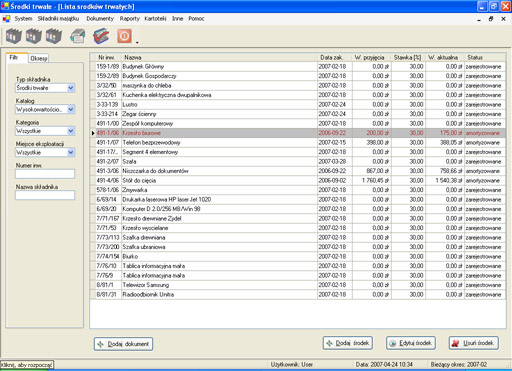
Task: Open the Dokumenty menu
Action: tap(100, 19)
